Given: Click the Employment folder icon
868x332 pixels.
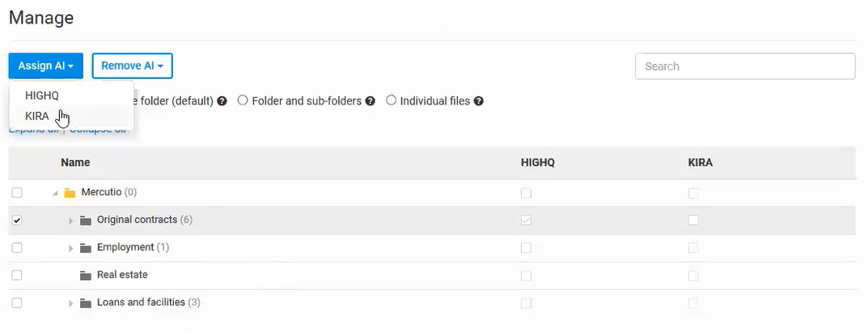Looking at the screenshot, I should click(86, 248).
